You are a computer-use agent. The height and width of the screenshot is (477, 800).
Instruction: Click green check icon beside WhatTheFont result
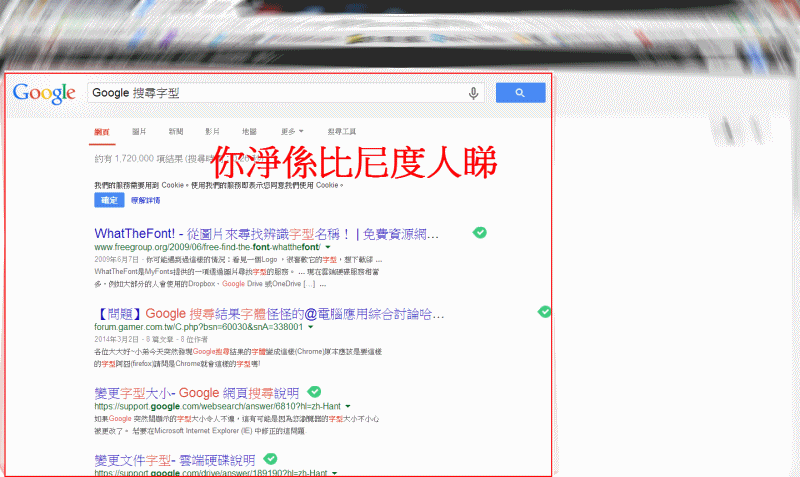point(480,233)
